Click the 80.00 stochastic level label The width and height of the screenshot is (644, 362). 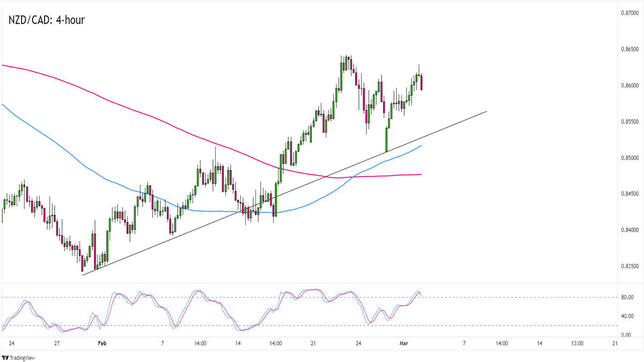(x=627, y=297)
